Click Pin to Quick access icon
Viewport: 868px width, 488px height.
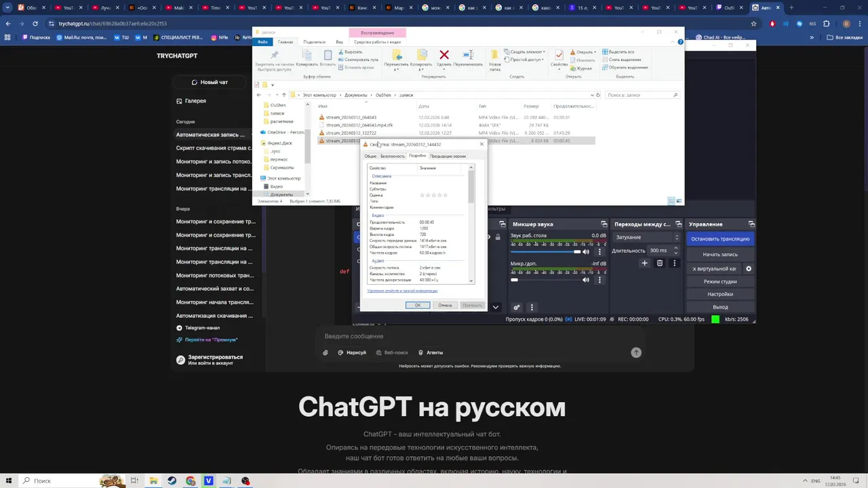coord(275,55)
